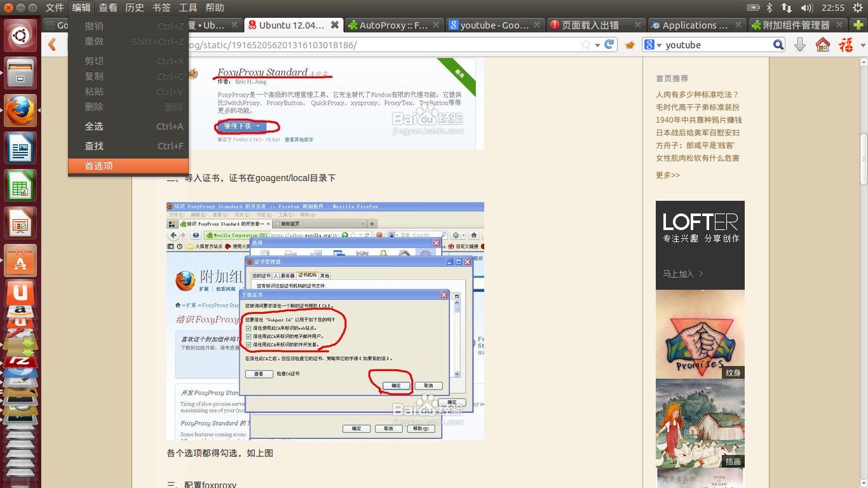This screenshot has height=488, width=868.
Task: Open Ubuntu Software Center from the dock
Action: [20, 261]
